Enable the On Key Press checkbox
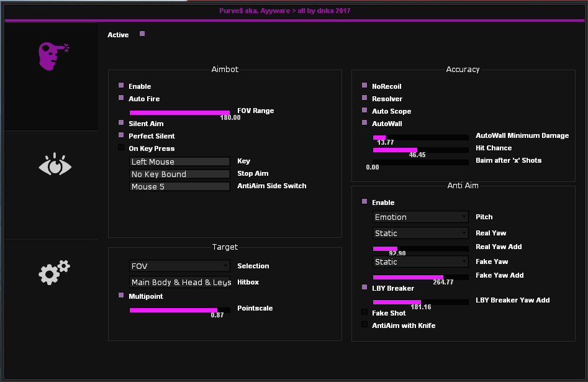 click(x=121, y=148)
